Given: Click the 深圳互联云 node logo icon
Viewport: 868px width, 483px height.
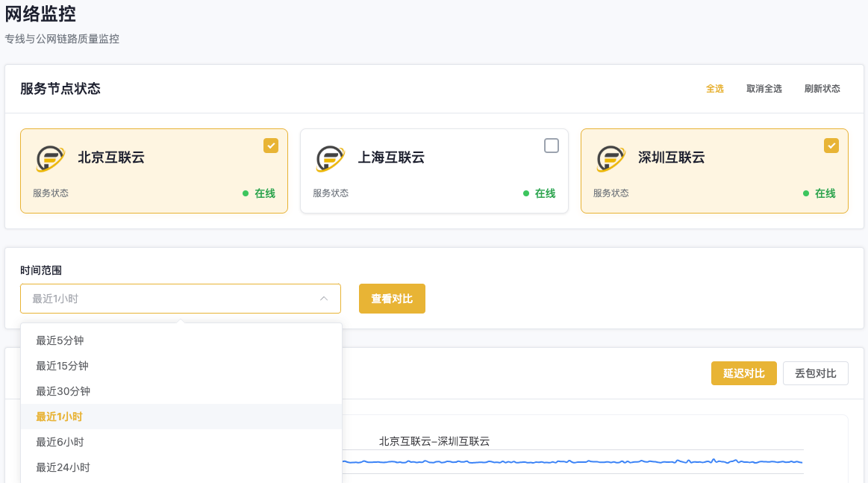Looking at the screenshot, I should (611, 158).
